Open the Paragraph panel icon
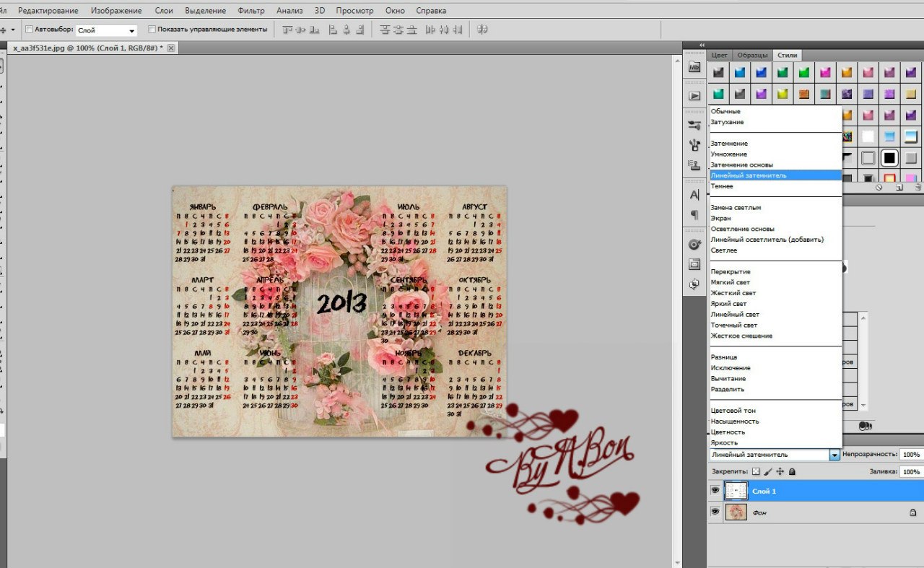 694,215
